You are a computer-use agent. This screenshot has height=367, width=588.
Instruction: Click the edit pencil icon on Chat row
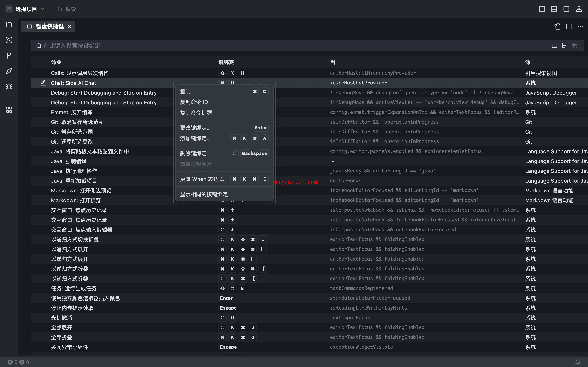click(43, 83)
